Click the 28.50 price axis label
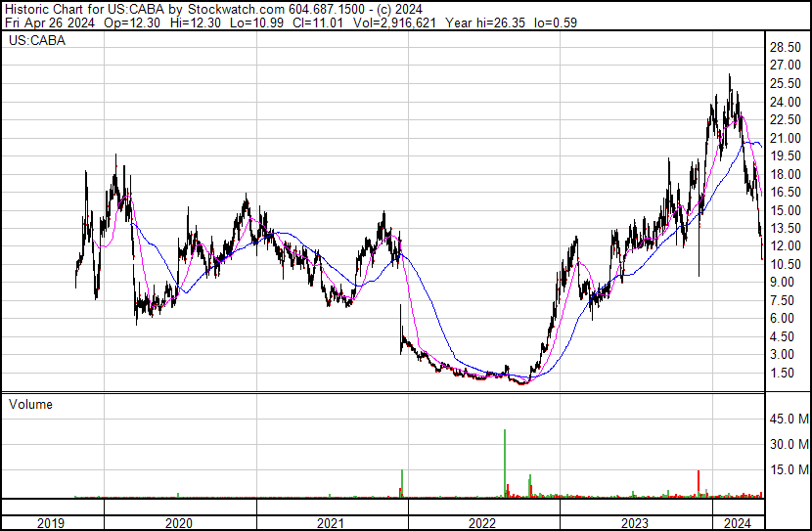Image resolution: width=812 pixels, height=531 pixels. pyautogui.click(x=786, y=47)
